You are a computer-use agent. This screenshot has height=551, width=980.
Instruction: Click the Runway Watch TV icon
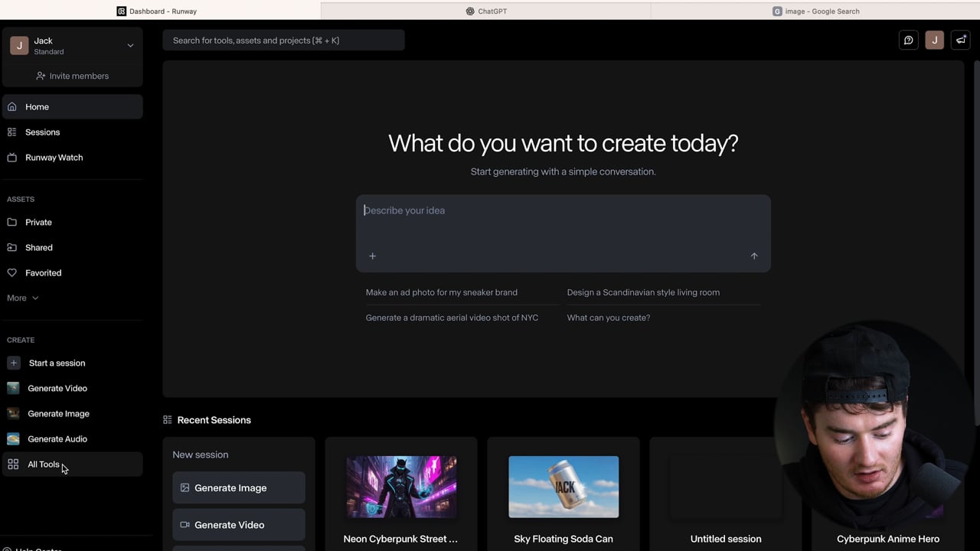tap(12, 158)
